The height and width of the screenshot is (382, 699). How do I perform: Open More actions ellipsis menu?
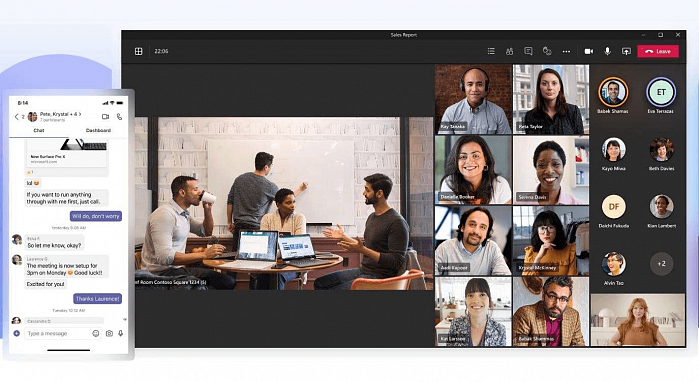[566, 51]
